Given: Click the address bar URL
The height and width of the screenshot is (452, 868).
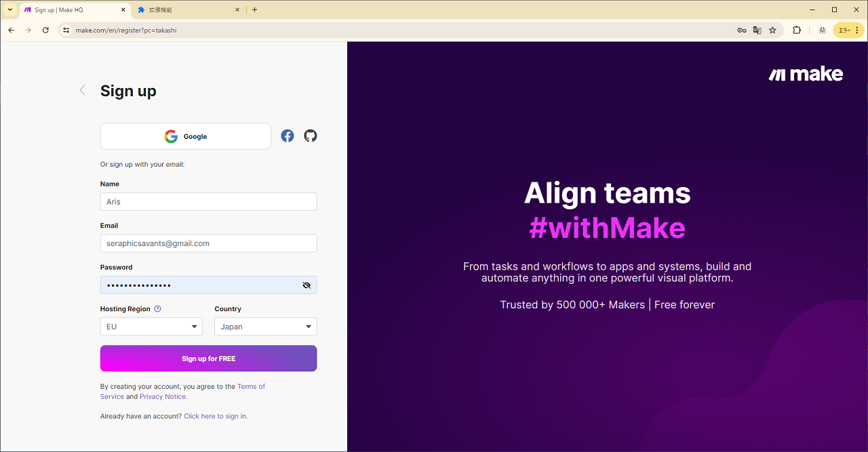Looking at the screenshot, I should click(x=126, y=30).
